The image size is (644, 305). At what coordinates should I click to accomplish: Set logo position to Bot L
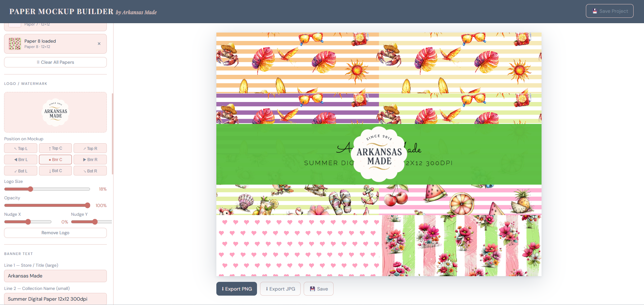pyautogui.click(x=20, y=171)
